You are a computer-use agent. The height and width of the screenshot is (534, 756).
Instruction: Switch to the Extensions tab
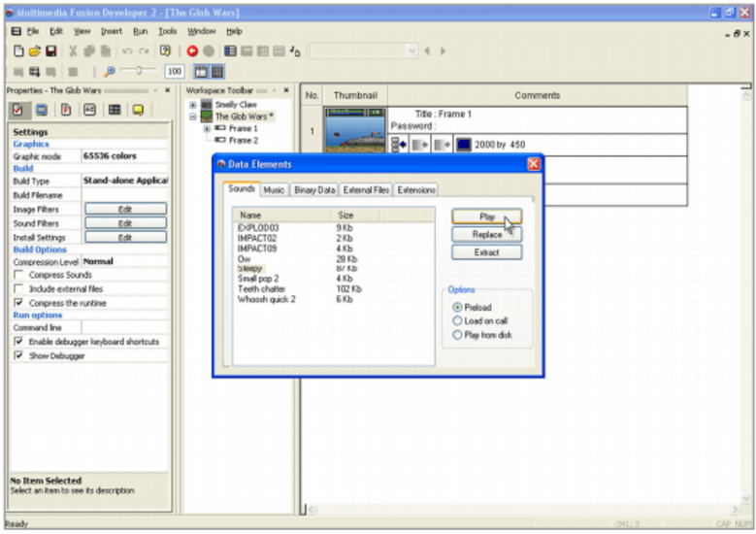(416, 190)
